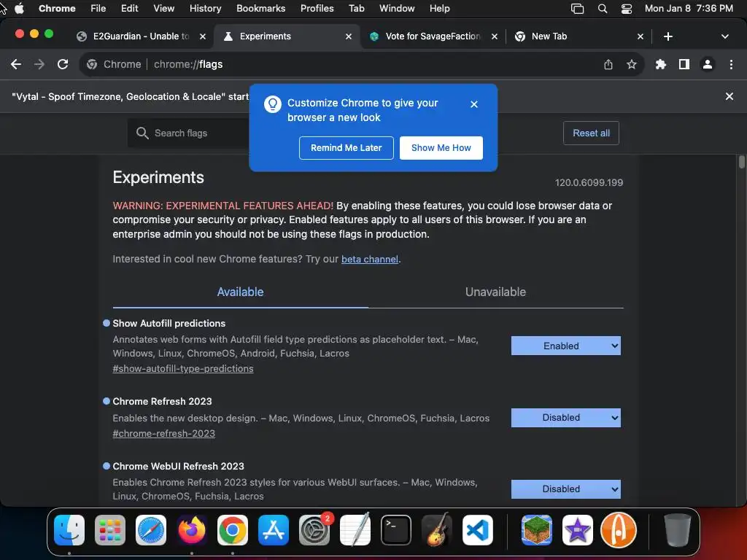Screen dimensions: 747x560
Task: Open the Extensions puzzle icon
Action: (661, 64)
